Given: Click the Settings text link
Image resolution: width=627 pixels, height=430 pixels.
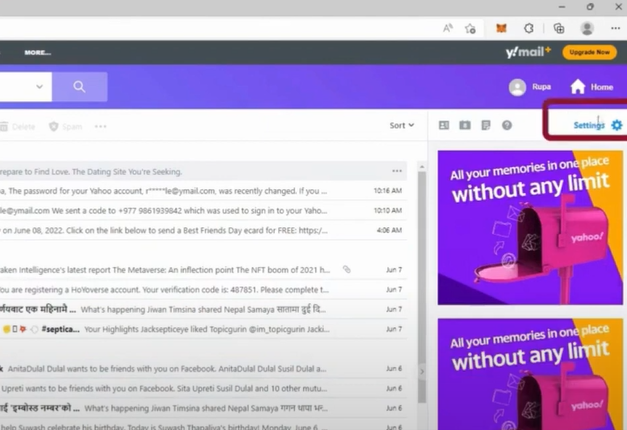Looking at the screenshot, I should [589, 125].
